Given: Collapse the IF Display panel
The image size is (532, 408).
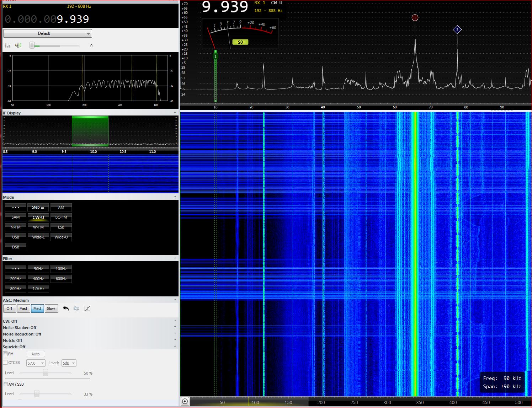Looking at the screenshot, I should click(175, 113).
